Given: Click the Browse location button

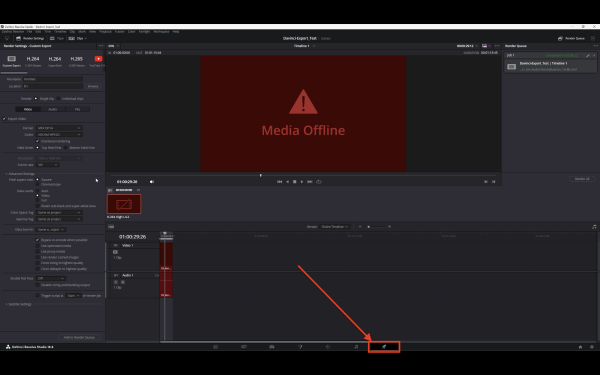Looking at the screenshot, I should pyautogui.click(x=93, y=86).
